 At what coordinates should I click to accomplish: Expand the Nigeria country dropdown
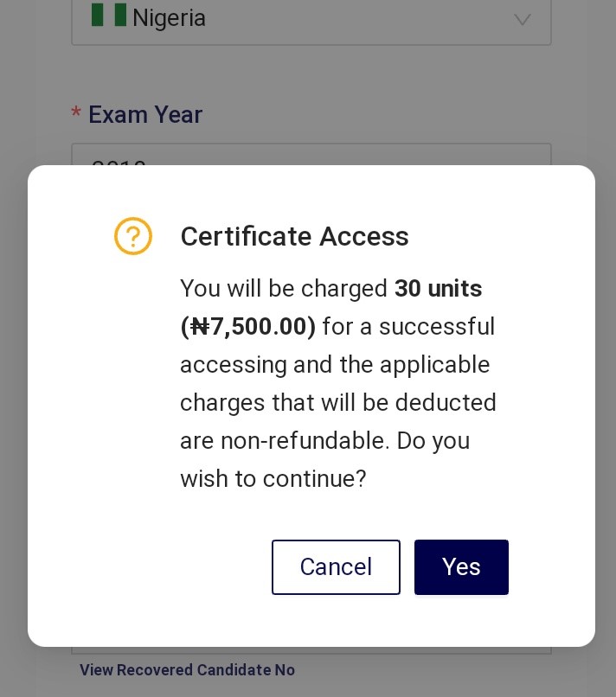pos(311,20)
